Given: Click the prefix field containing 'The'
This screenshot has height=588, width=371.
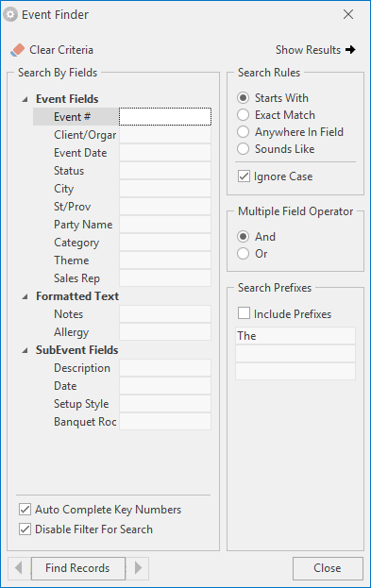Looking at the screenshot, I should (x=295, y=336).
